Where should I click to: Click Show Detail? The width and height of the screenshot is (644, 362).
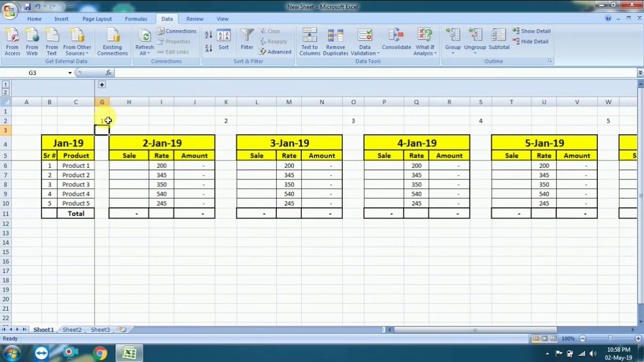[x=531, y=31]
